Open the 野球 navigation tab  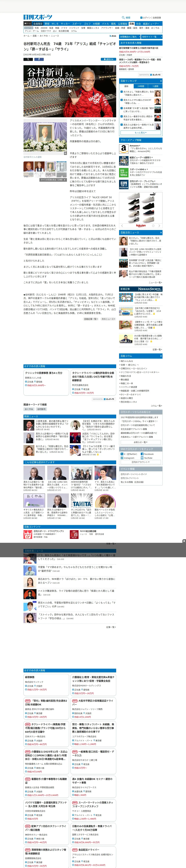click(47, 24)
